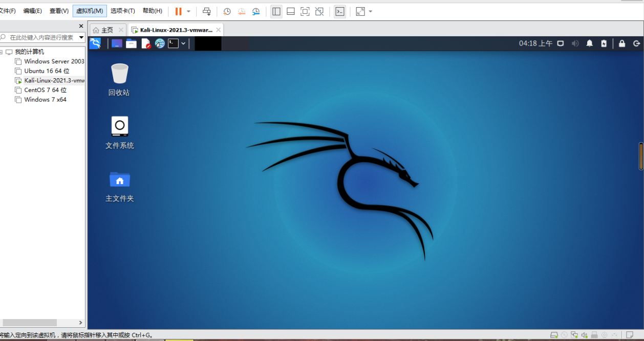Viewport: 644px width, 341px height.
Task: Collapse the 我的计算机 tree node
Action: pyautogui.click(x=2, y=52)
